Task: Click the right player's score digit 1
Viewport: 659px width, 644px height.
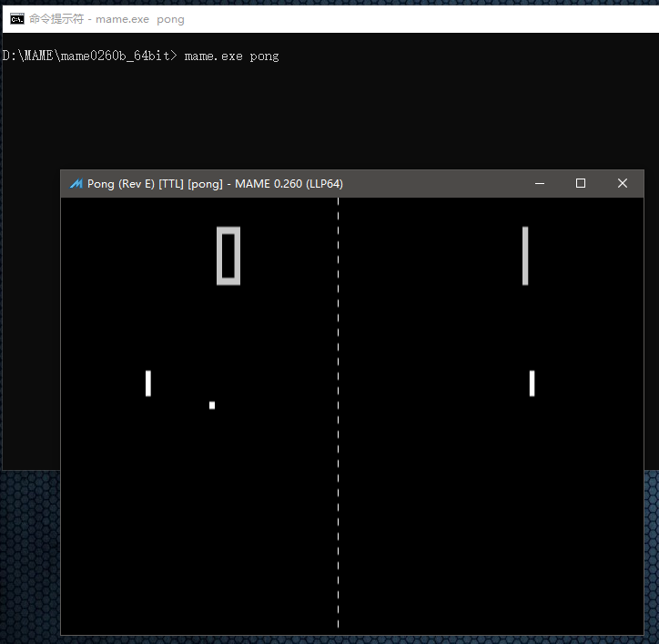Action: click(525, 256)
